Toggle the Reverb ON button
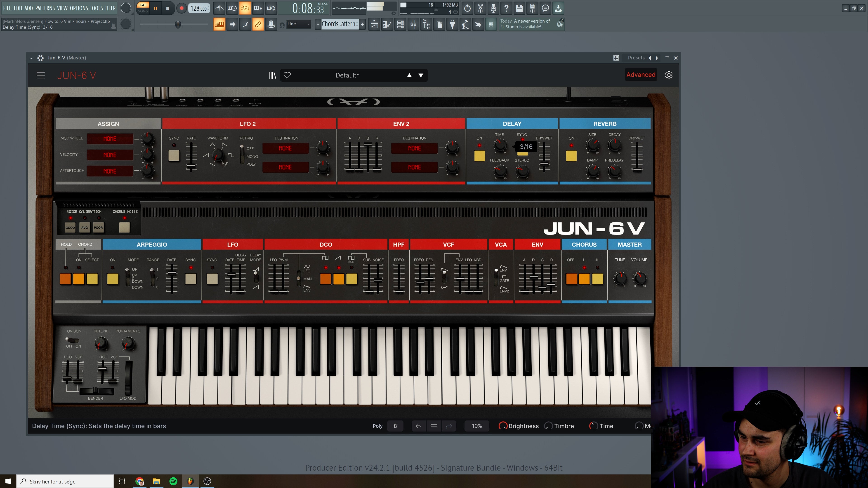Viewport: 868px width, 488px height. [x=571, y=156]
